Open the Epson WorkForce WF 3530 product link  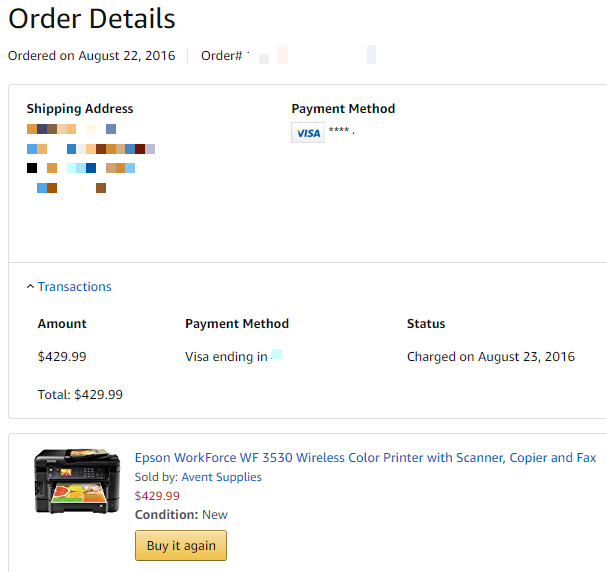coord(365,457)
